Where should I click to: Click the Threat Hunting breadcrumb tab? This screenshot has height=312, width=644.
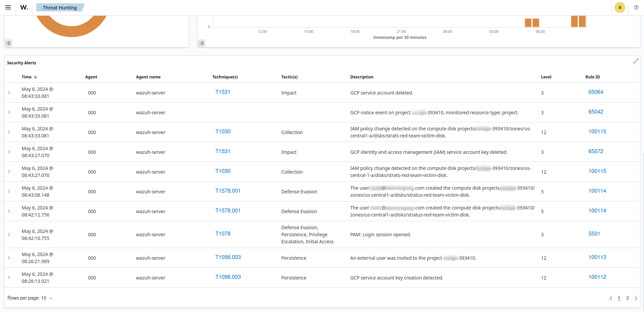point(60,7)
